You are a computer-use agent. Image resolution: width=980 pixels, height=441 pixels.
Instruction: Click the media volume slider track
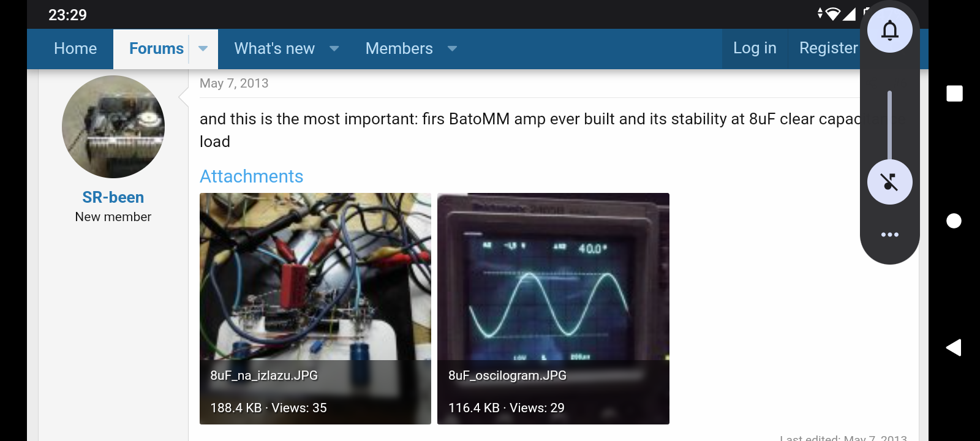pos(889,126)
